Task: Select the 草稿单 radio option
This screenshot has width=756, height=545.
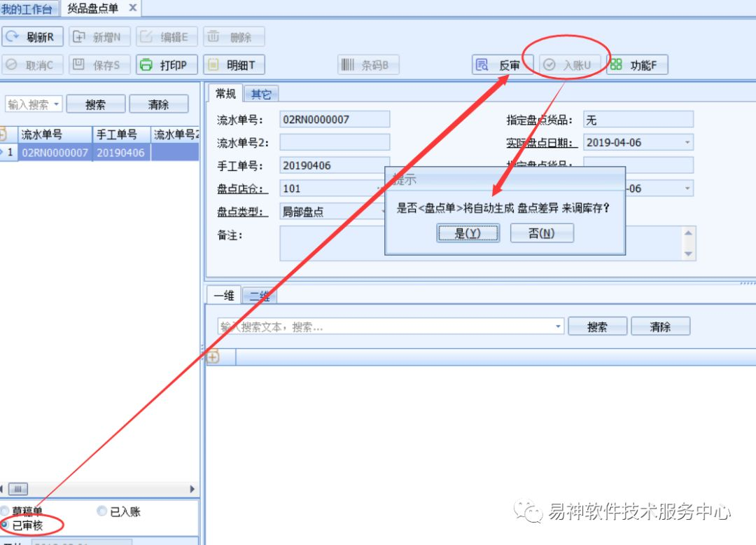Action: coord(6,511)
